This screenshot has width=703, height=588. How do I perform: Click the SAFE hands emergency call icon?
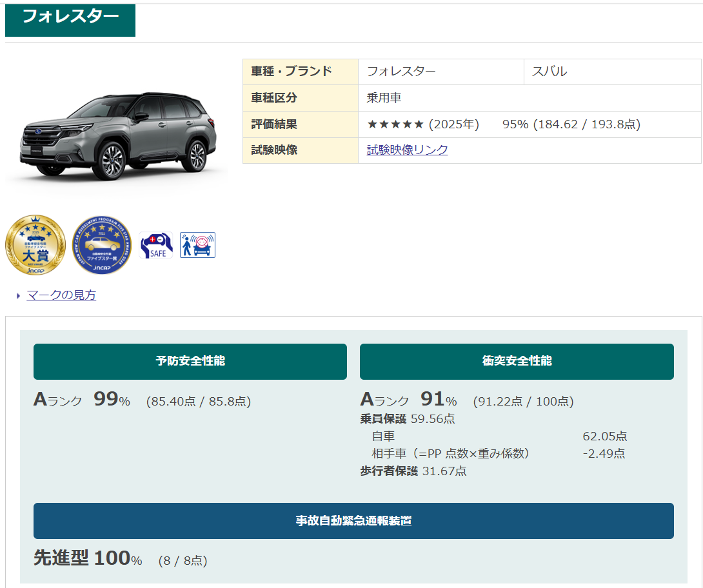155,245
